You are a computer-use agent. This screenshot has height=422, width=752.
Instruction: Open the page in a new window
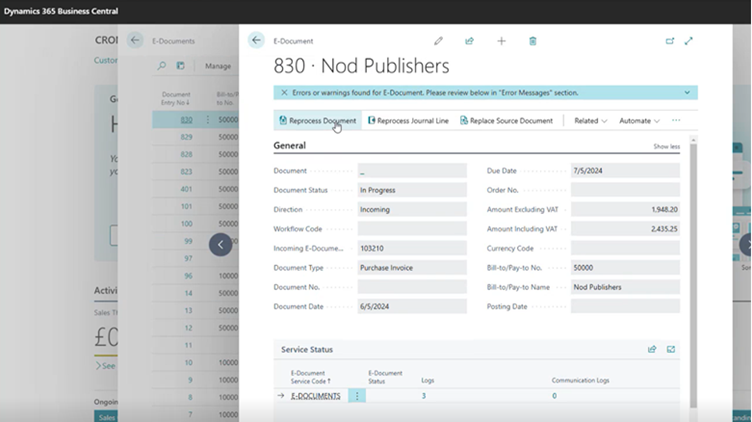(x=670, y=41)
